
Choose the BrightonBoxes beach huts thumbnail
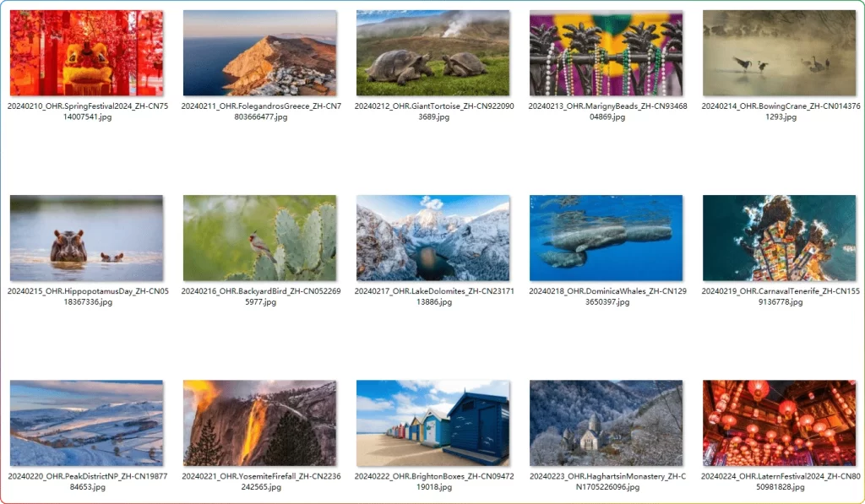[433, 423]
